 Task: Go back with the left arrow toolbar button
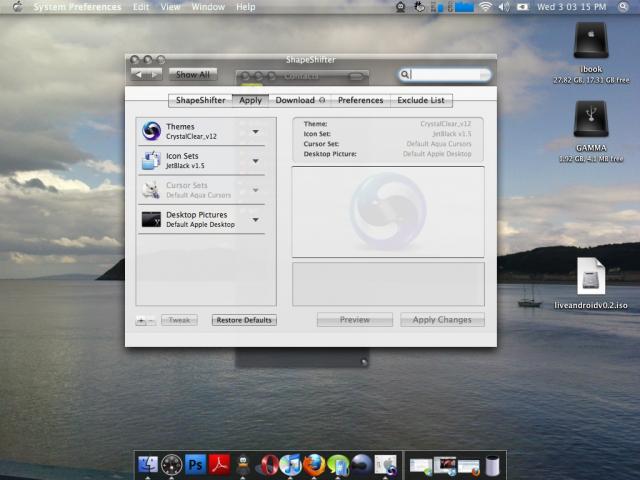coord(139,74)
